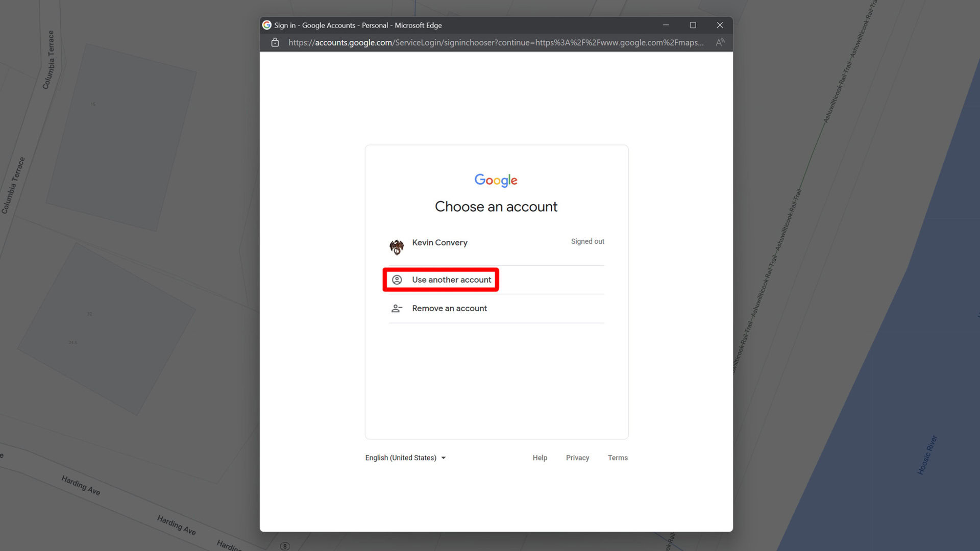The height and width of the screenshot is (551, 980).
Task: Click the Google favicon in title bar
Action: [267, 25]
